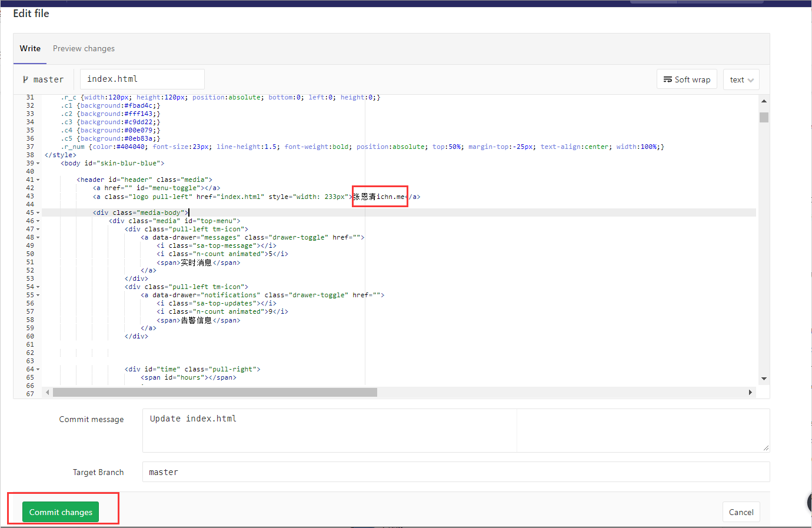Collapse the top-menu div on line 46
The height and width of the screenshot is (528, 812).
pos(36,221)
